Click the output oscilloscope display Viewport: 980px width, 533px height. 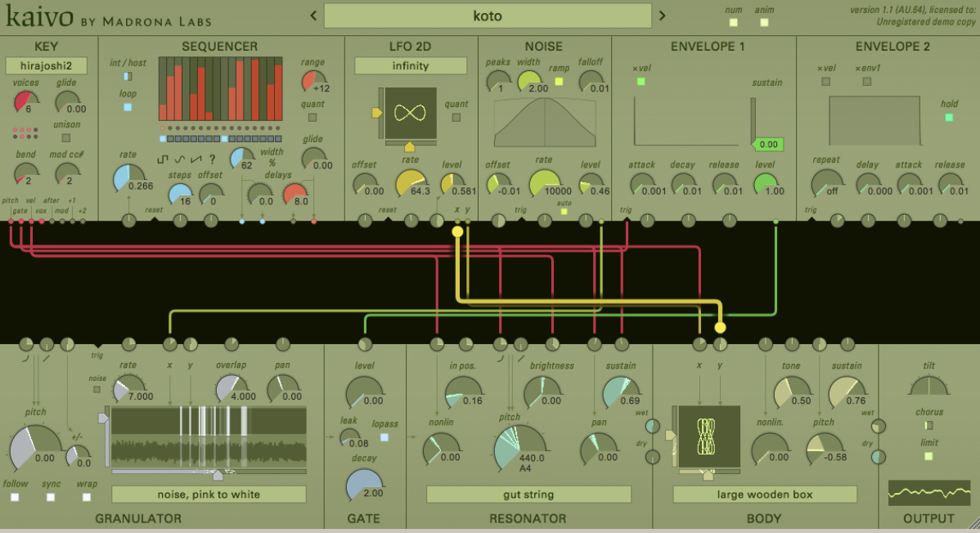[928, 494]
